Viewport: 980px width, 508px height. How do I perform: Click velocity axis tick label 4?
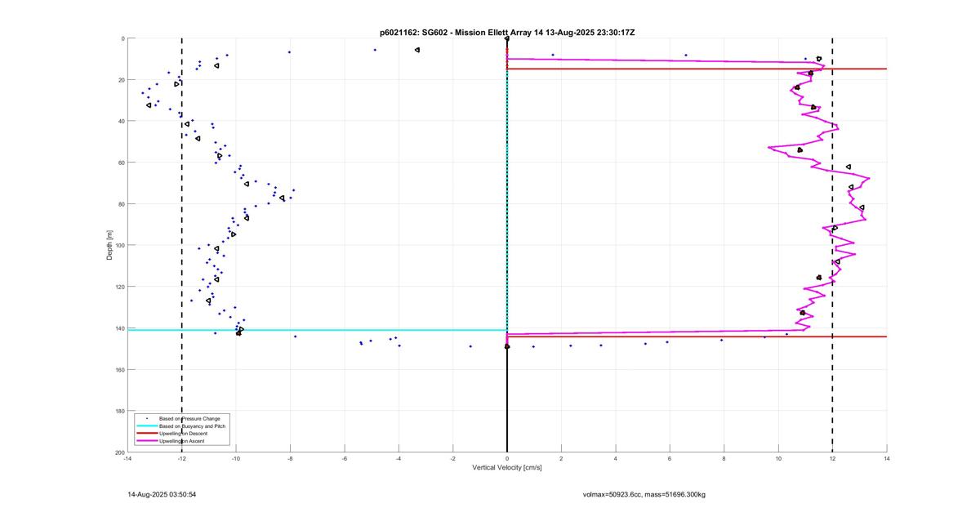616,459
